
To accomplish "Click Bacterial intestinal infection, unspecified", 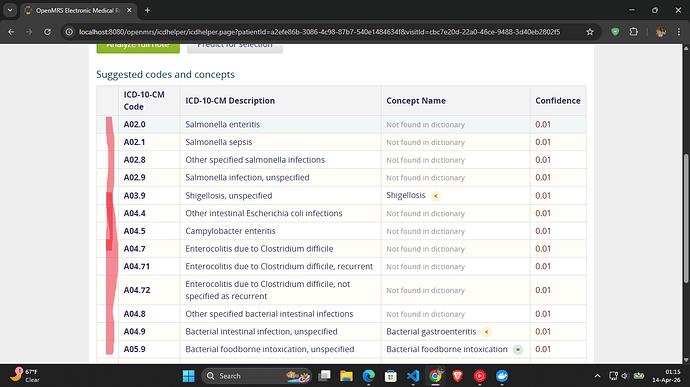I will coord(261,332).
